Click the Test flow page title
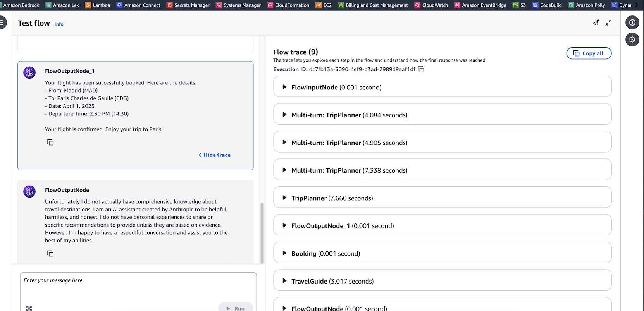This screenshot has width=644, height=311. click(x=34, y=23)
